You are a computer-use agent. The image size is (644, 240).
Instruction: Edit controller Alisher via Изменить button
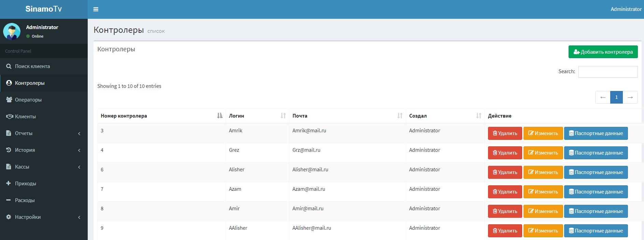click(x=543, y=172)
